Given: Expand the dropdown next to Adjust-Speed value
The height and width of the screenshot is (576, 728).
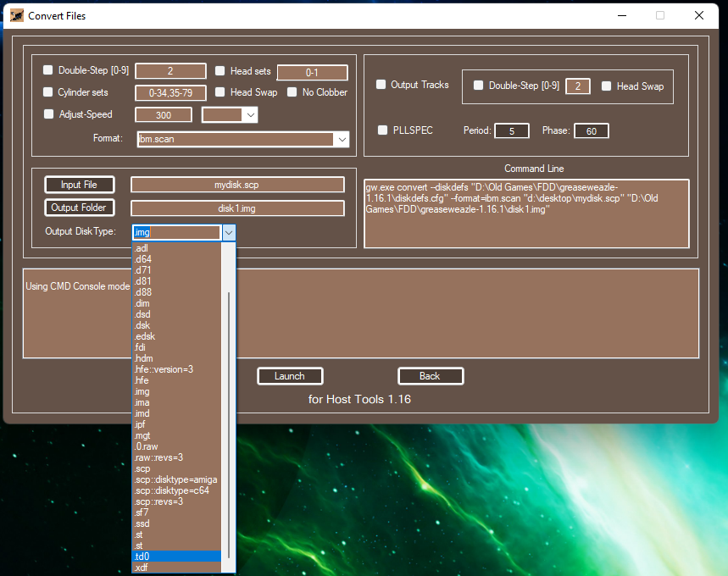Looking at the screenshot, I should 249,114.
